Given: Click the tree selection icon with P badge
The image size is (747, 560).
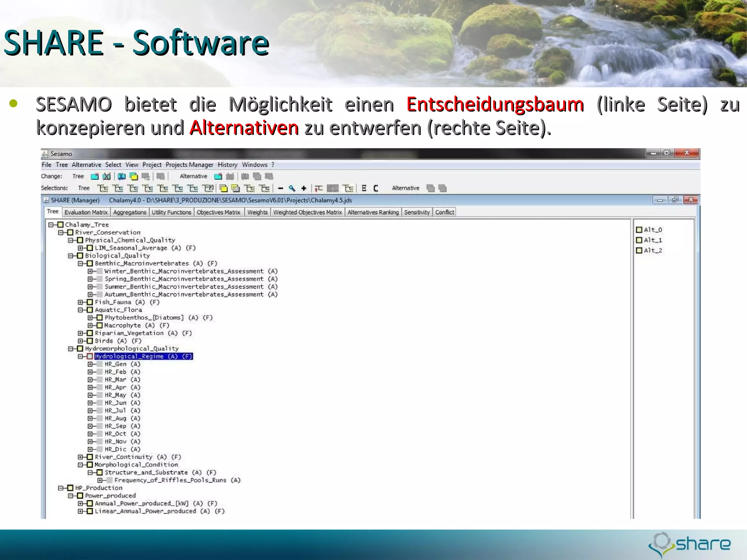Looking at the screenshot, I should pyautogui.click(x=208, y=188).
